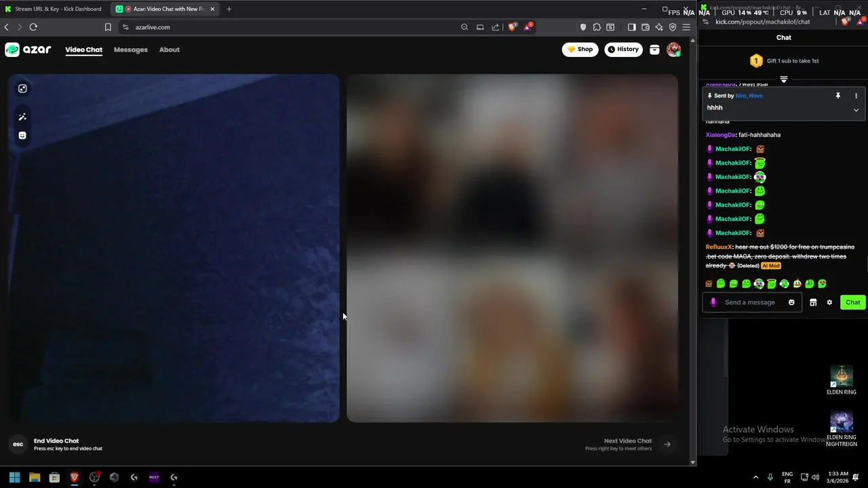Switch to Stream URL & Key browser tab

pos(54,9)
